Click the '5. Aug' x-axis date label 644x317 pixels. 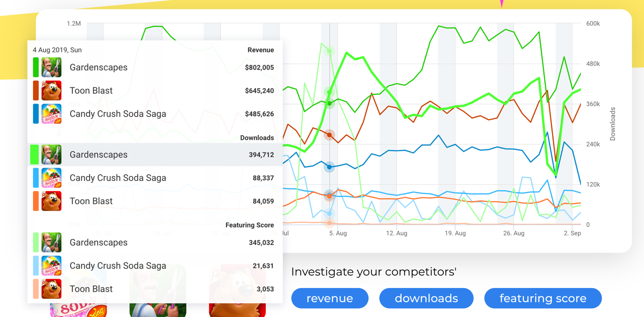[338, 233]
